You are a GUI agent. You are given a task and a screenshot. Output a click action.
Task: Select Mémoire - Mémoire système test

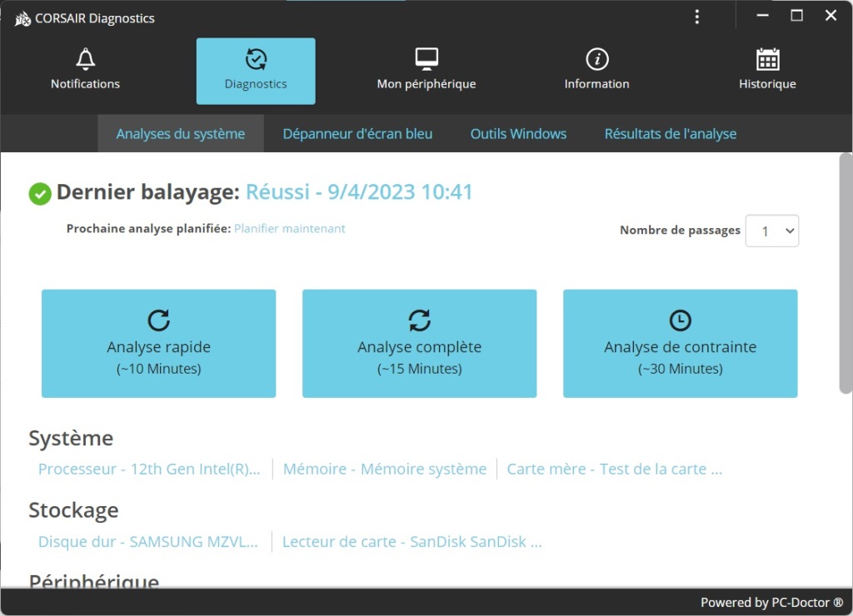(384, 469)
